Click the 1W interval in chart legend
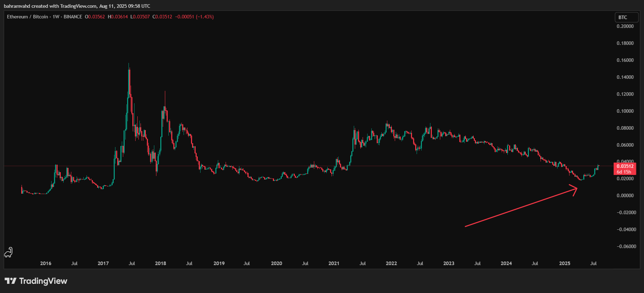644x293 pixels. 56,17
